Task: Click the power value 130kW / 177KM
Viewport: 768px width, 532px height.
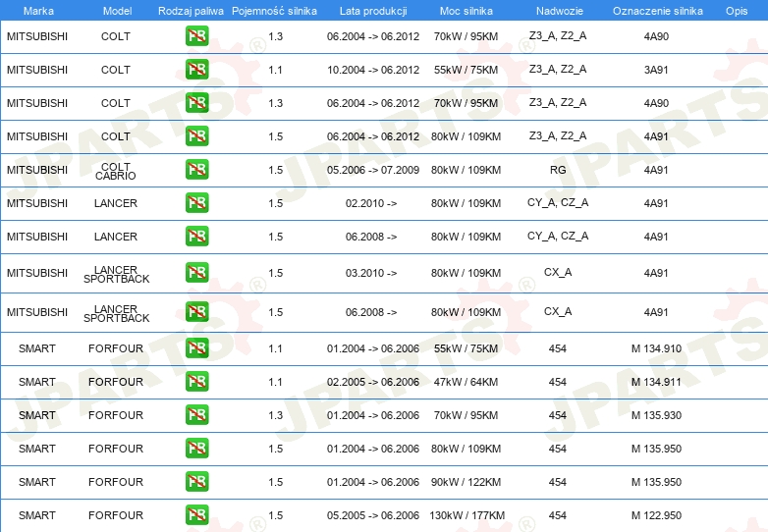Action: click(x=466, y=515)
